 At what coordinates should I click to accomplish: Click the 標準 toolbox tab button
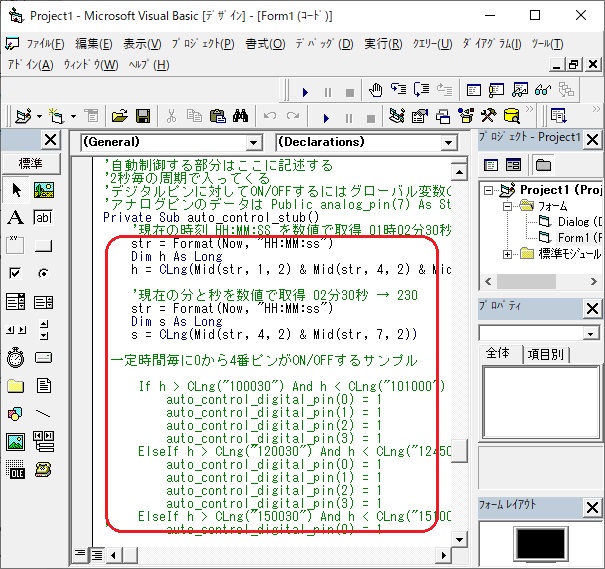pos(31,163)
